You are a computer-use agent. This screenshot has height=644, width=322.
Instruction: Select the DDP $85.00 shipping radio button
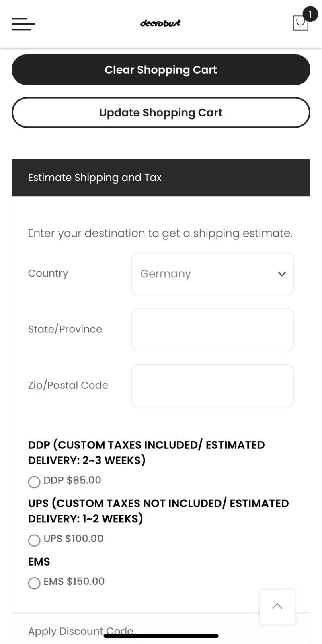tap(34, 482)
